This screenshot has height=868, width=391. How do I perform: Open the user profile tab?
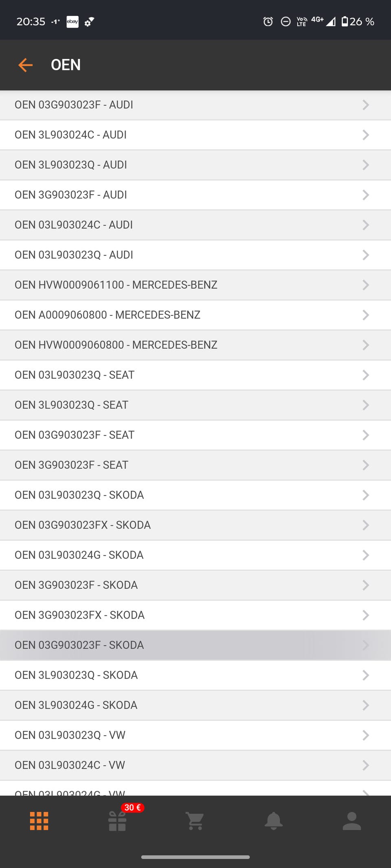(x=351, y=821)
